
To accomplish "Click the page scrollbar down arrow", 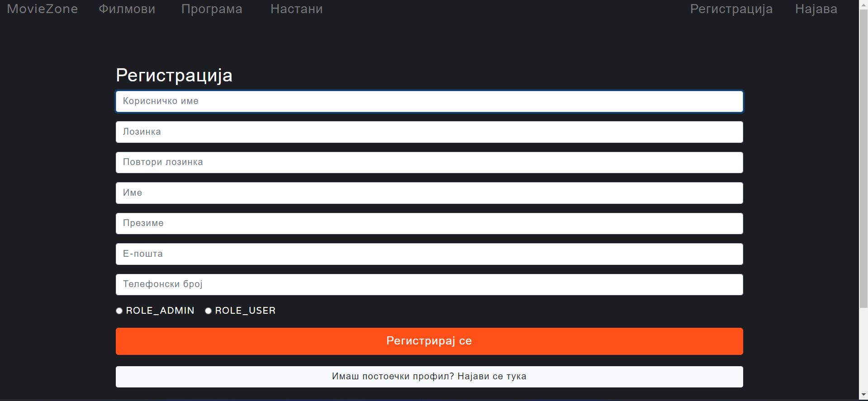I will tap(863, 396).
